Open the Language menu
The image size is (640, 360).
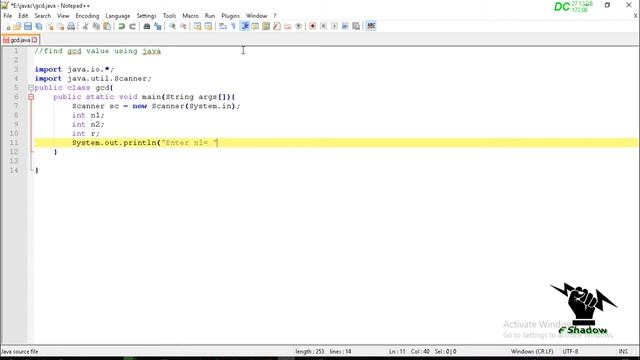(118, 16)
